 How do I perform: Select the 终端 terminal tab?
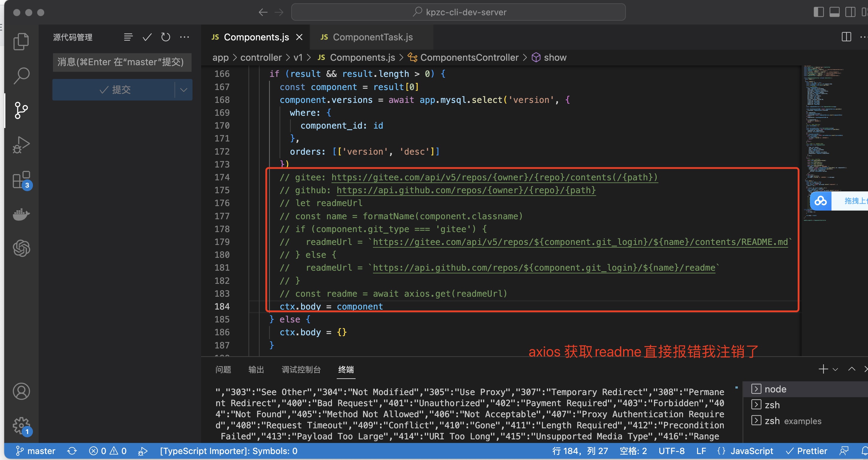[x=346, y=369]
